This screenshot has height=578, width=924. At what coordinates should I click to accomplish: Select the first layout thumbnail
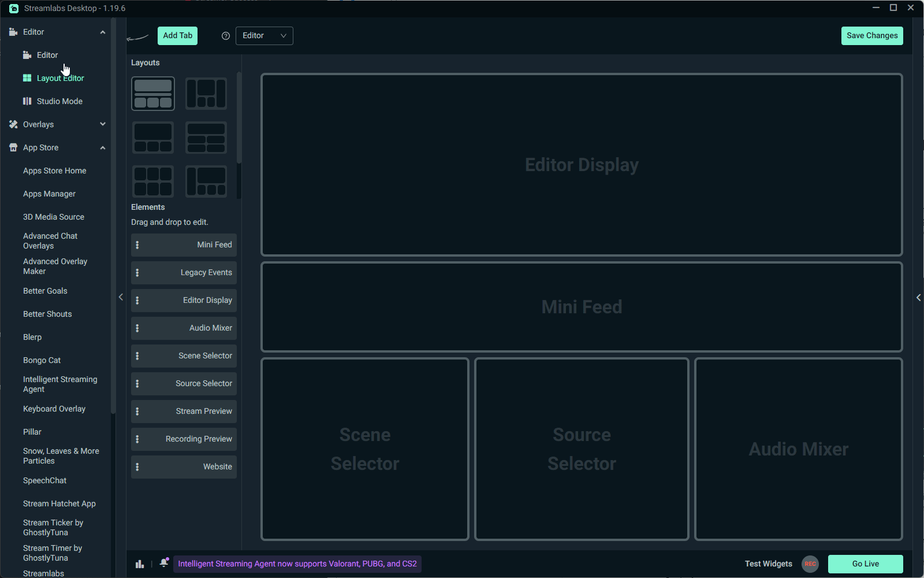click(x=153, y=94)
